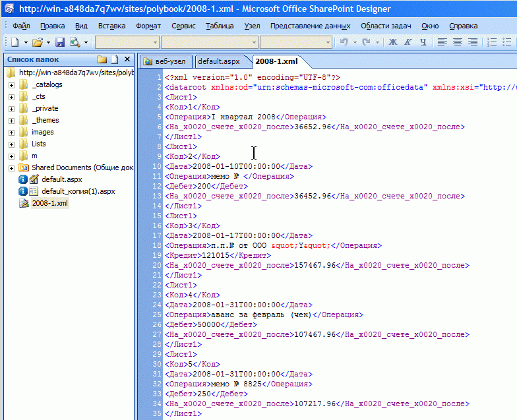Open the Окно menu
The height and width of the screenshot is (420, 517).
pos(430,26)
